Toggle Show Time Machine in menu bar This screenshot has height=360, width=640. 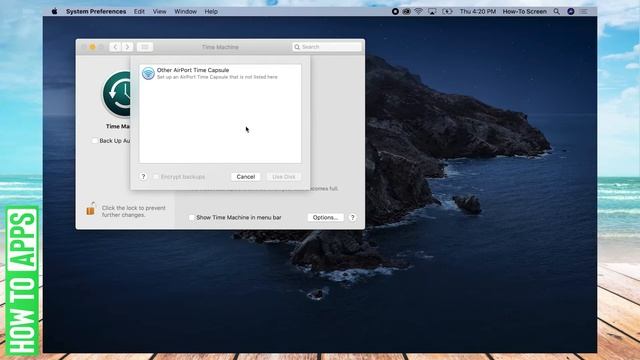(x=191, y=218)
